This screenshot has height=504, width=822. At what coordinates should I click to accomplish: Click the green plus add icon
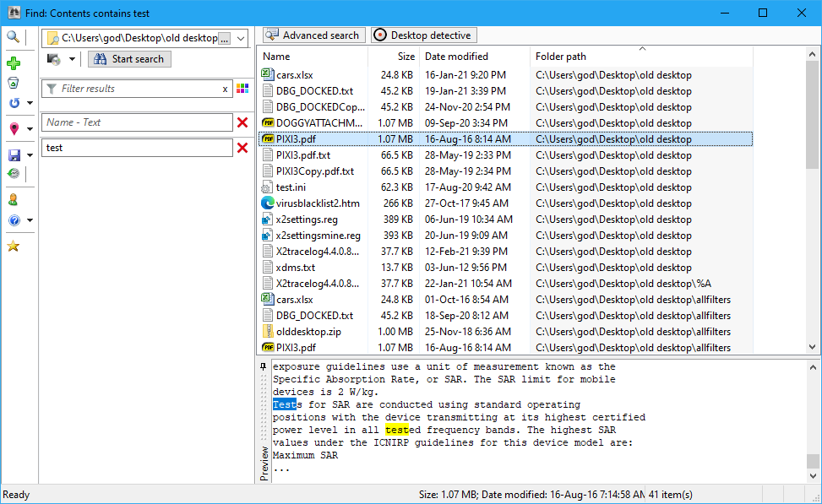(14, 63)
